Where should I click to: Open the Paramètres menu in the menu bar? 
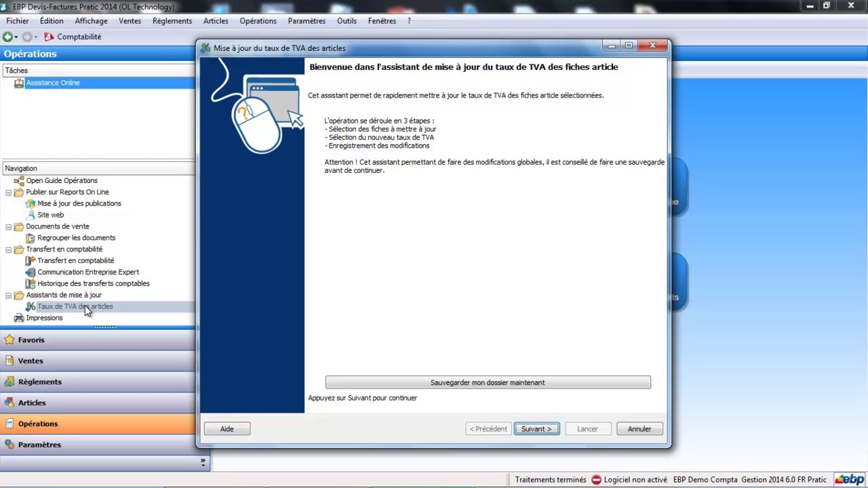click(307, 21)
